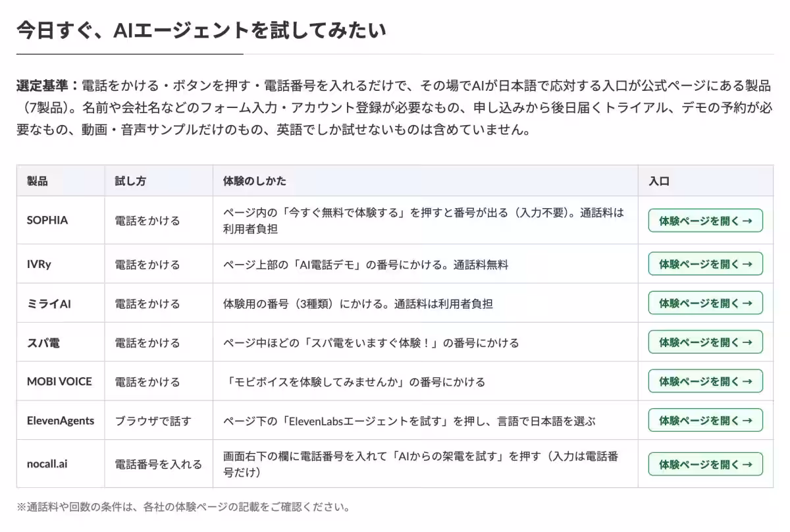Click the IVRy product name cell

coord(61,264)
